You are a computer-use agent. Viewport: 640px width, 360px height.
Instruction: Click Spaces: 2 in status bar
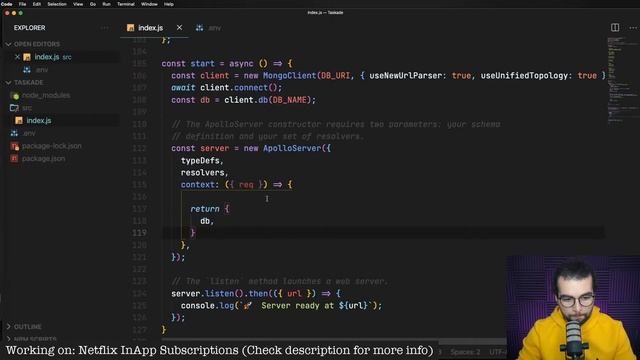click(465, 352)
